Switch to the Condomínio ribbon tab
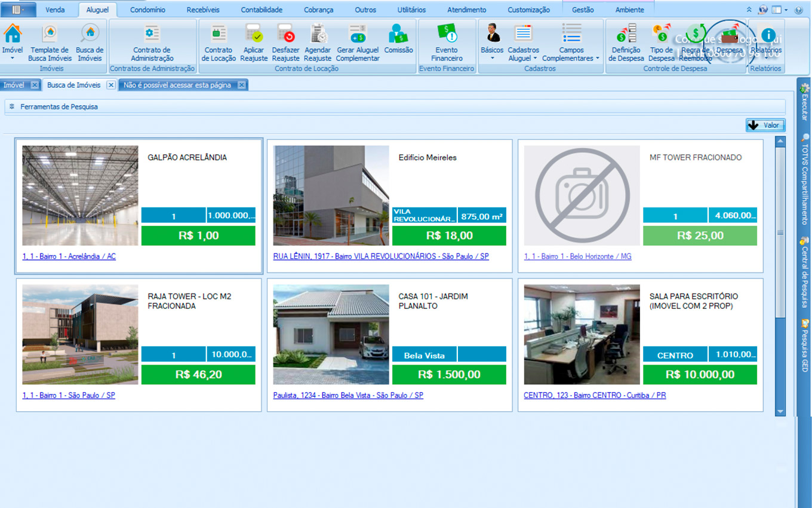The height and width of the screenshot is (508, 812). [x=147, y=10]
